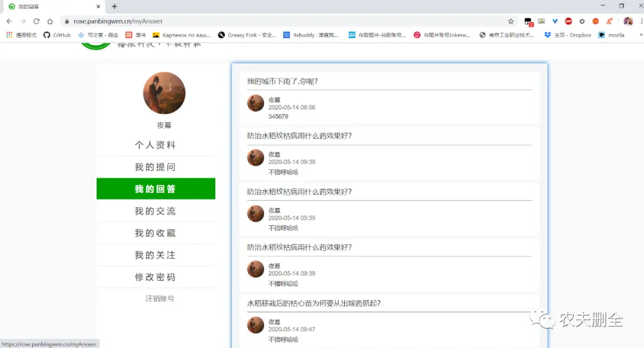Expand the hidden bookmarks overflow chevron
Viewport: 644px width, 348px height.
tap(641, 35)
